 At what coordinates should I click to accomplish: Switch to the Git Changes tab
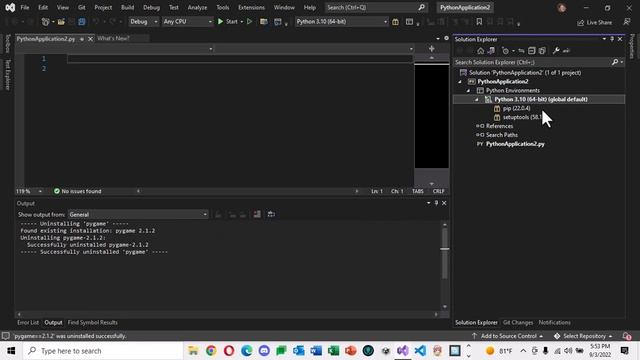coord(518,322)
